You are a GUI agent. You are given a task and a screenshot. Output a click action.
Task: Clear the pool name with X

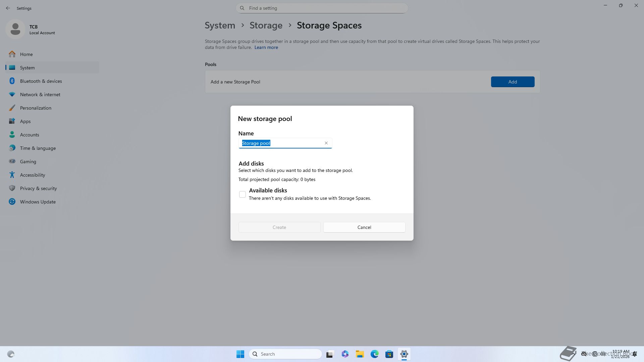[326, 143]
